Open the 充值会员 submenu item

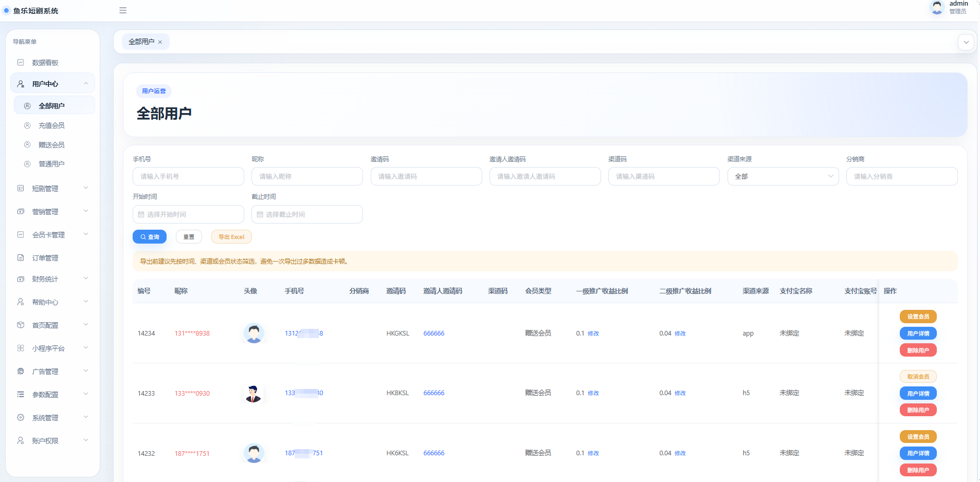(51, 125)
